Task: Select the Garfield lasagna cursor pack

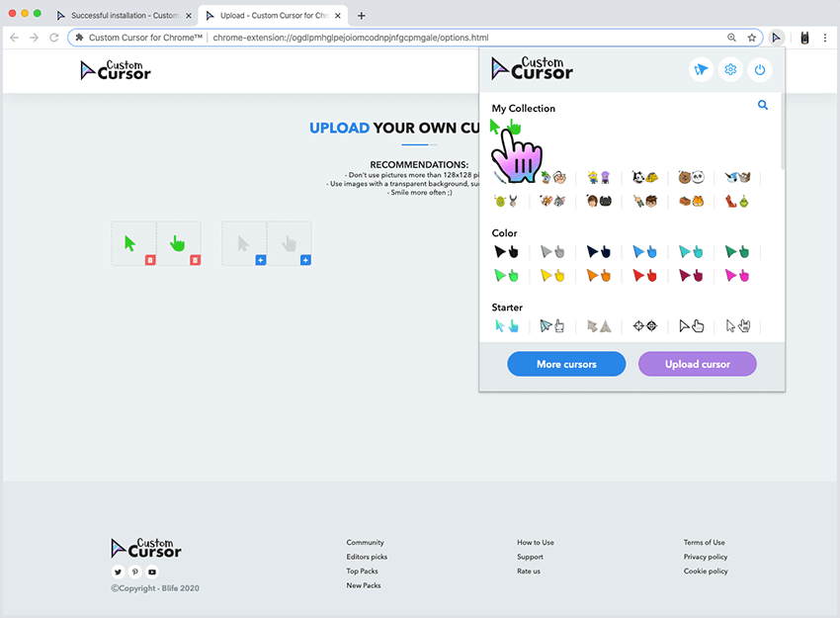Action: [x=691, y=201]
